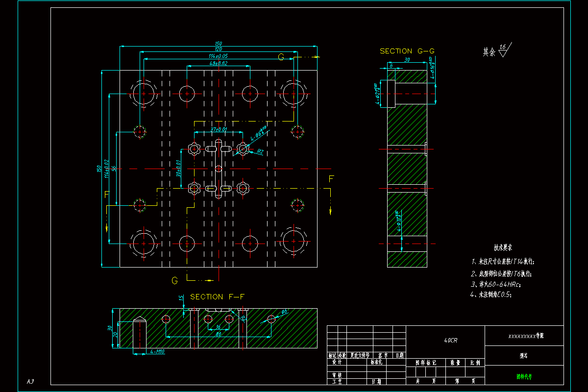The image size is (588, 392).
Task: Select the "SECTION F-F" label
Action: [217, 297]
